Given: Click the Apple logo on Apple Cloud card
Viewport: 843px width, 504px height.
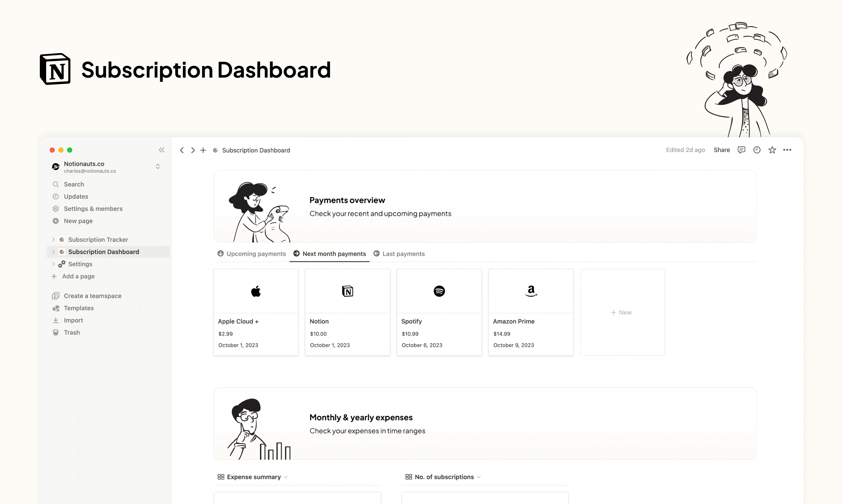Looking at the screenshot, I should tap(256, 291).
